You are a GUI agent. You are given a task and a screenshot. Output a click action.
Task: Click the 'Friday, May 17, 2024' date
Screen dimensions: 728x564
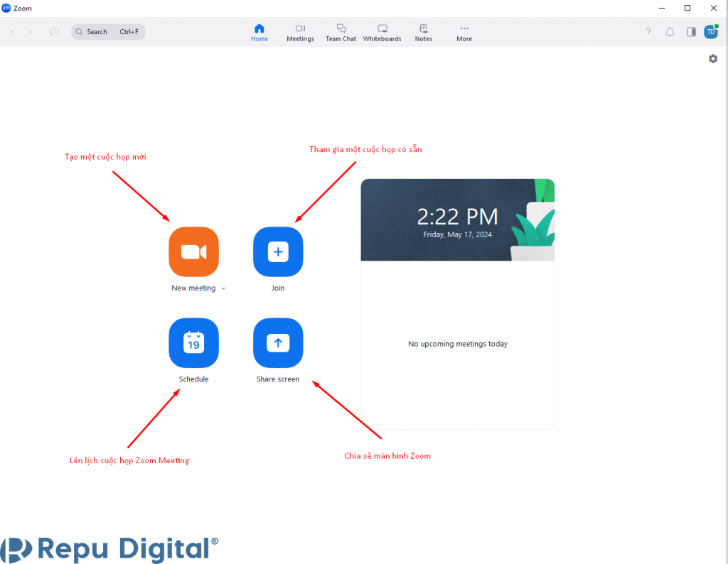click(x=457, y=234)
